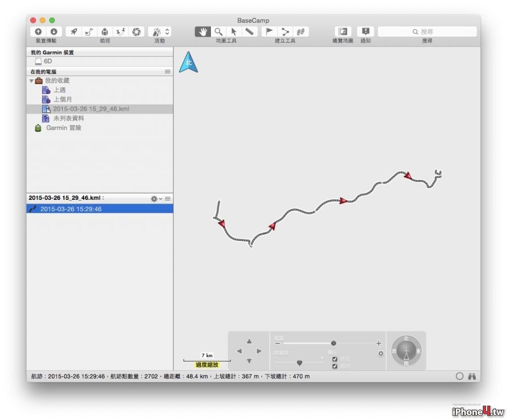Open the activity profile dropdown stepper
507x420 pixels.
(x=167, y=32)
